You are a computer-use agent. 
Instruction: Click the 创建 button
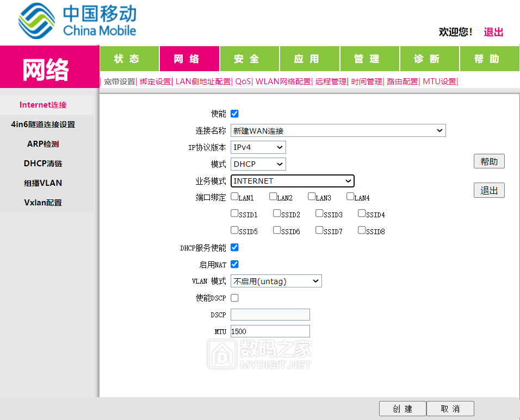(x=403, y=409)
